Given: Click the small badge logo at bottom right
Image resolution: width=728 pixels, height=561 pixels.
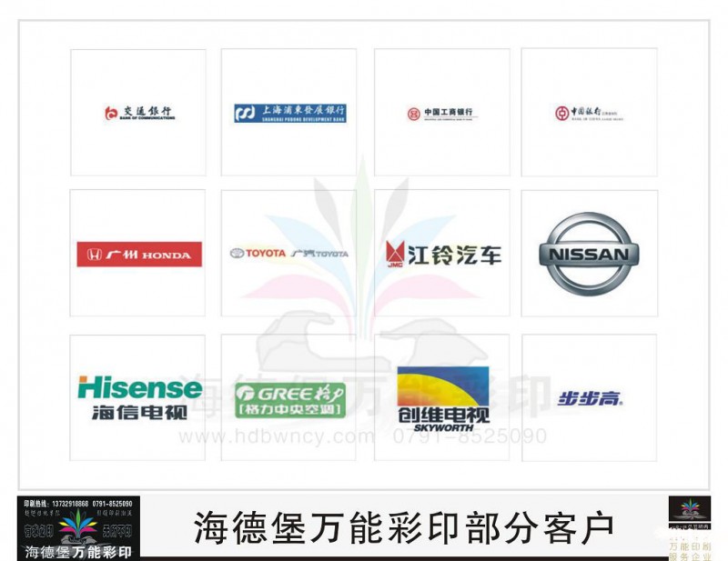Looking at the screenshot, I should point(690,508).
